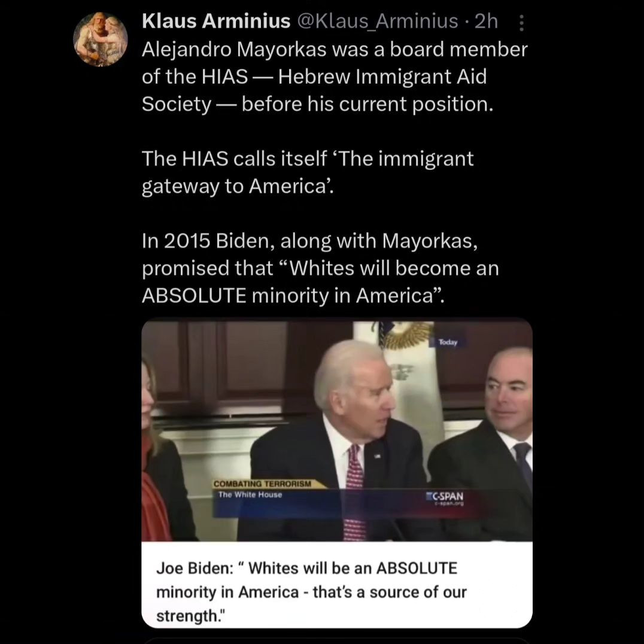
Task: Click the C-SPAN logo in the video
Action: pyautogui.click(x=445, y=496)
